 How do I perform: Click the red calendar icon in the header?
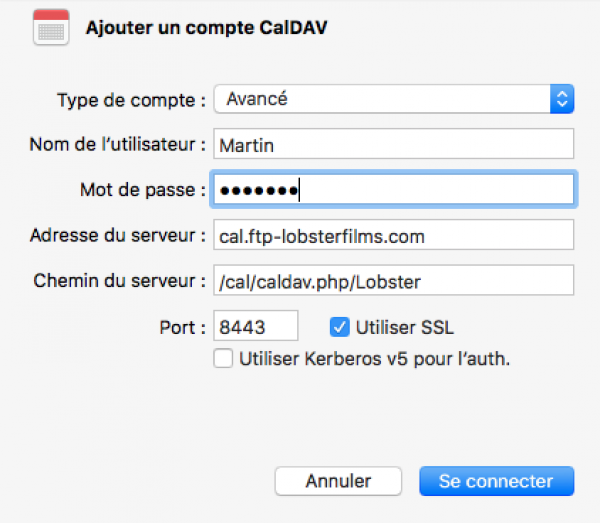click(x=50, y=28)
